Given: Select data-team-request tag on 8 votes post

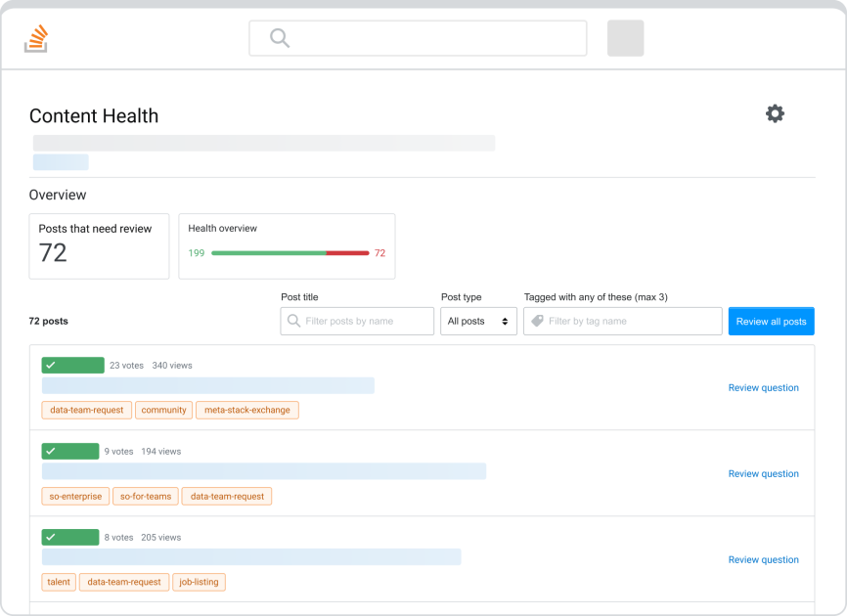Looking at the screenshot, I should 124,582.
